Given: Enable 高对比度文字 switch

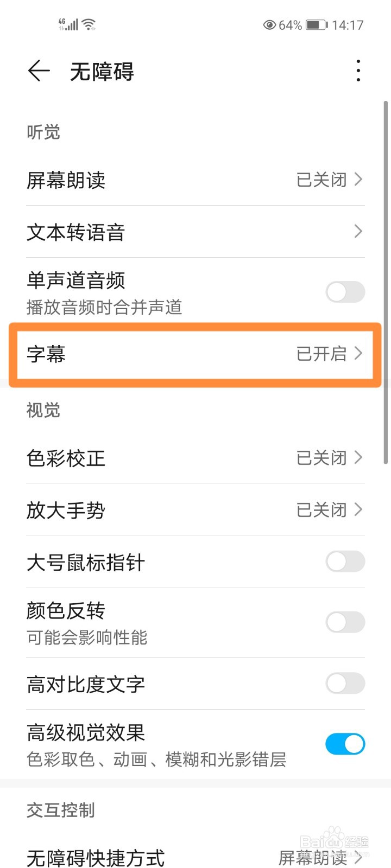Looking at the screenshot, I should click(x=345, y=684).
